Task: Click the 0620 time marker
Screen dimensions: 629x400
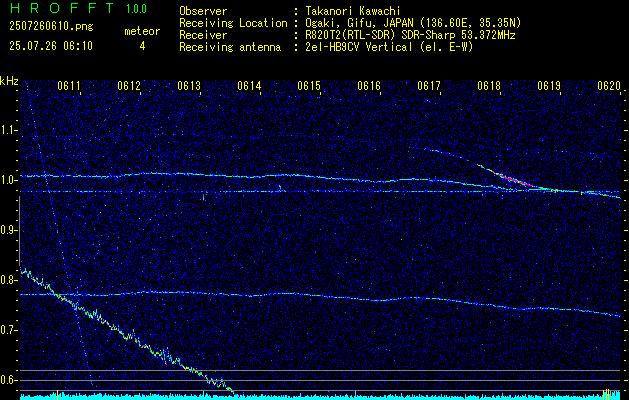Action: tap(609, 86)
